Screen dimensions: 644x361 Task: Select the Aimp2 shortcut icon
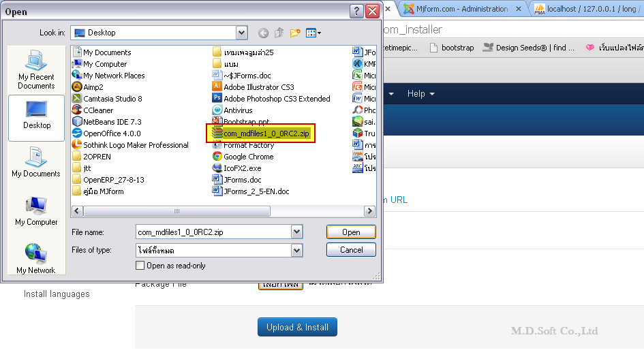(x=87, y=87)
